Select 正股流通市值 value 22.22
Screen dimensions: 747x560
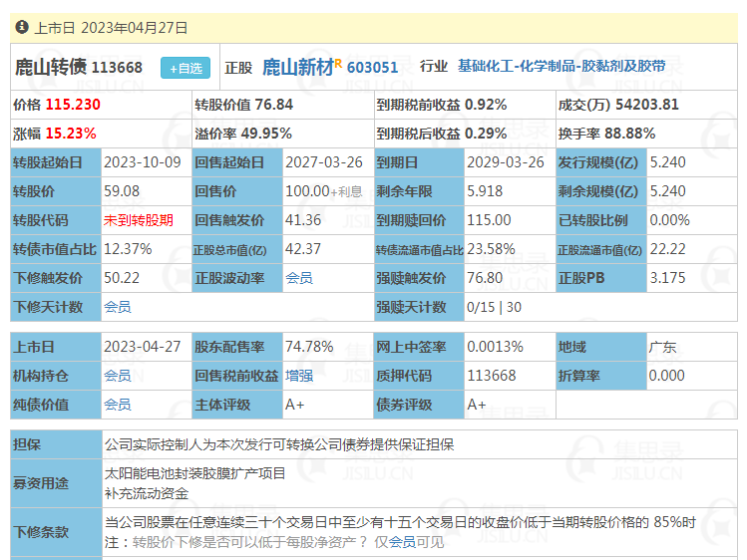(667, 249)
